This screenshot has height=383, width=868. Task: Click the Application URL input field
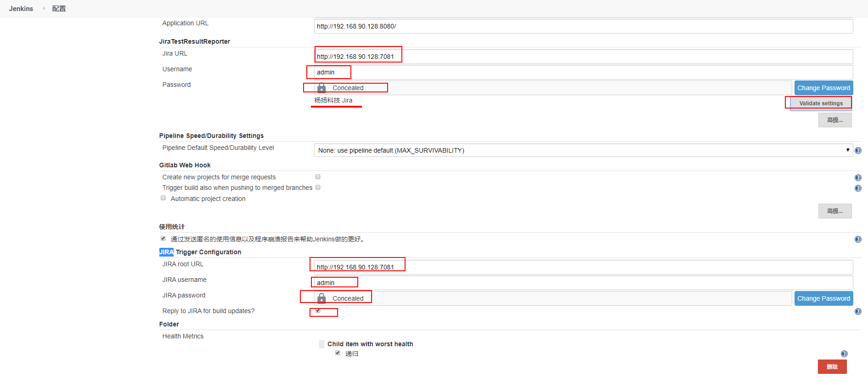(x=583, y=26)
